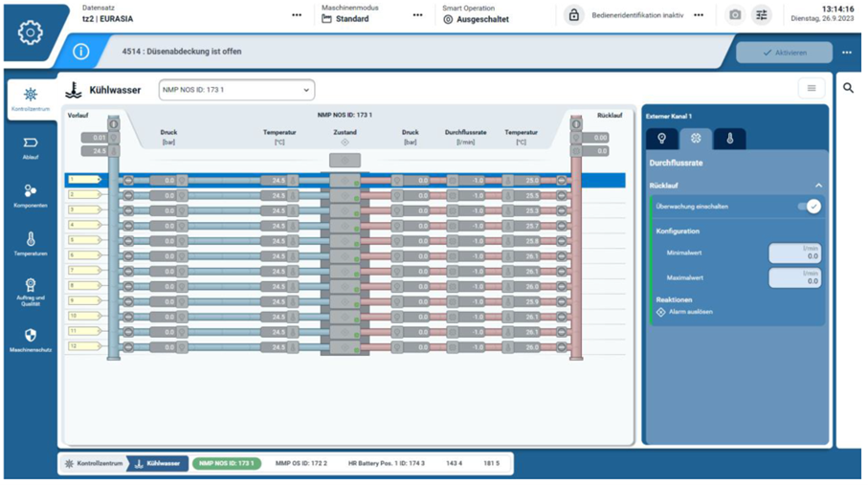Screen dimensions: 868x485
Task: Click the Kontrollzentrum breadcrumb
Action: coord(95,463)
